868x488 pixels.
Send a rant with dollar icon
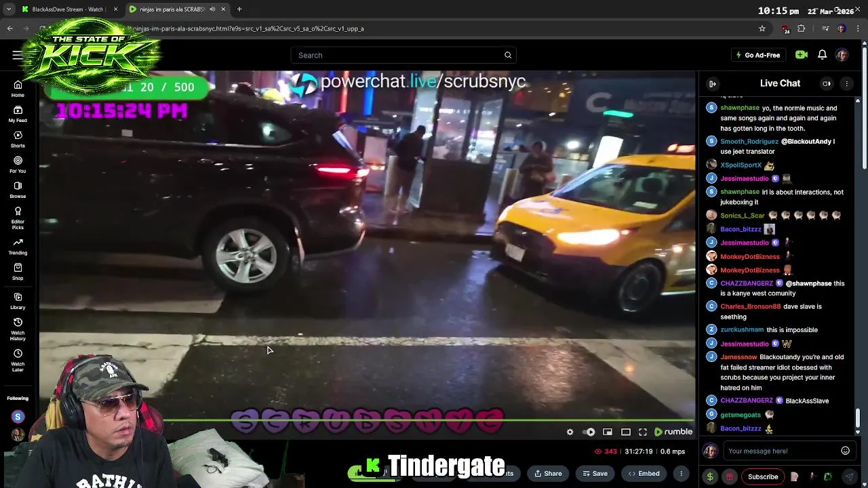pos(710,476)
